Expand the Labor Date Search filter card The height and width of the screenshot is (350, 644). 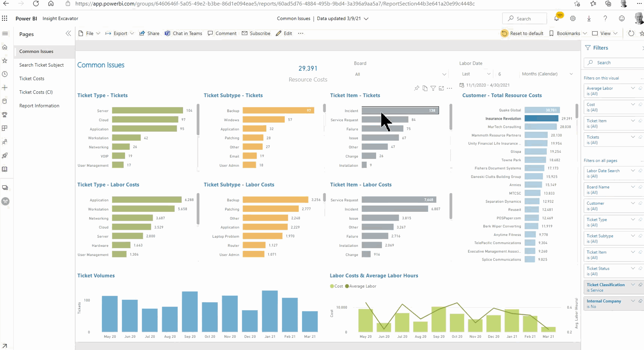(x=633, y=171)
